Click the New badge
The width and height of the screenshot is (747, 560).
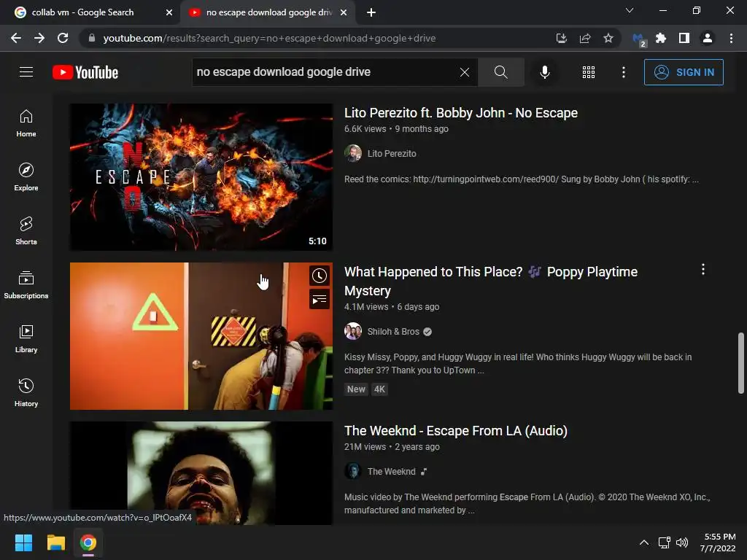point(356,389)
